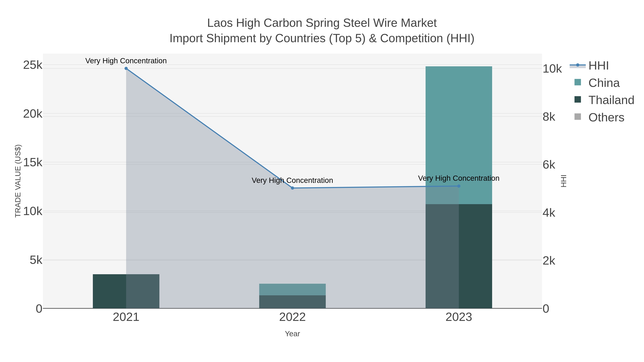
Task: Toggle the Others legend entry
Action: point(599,117)
